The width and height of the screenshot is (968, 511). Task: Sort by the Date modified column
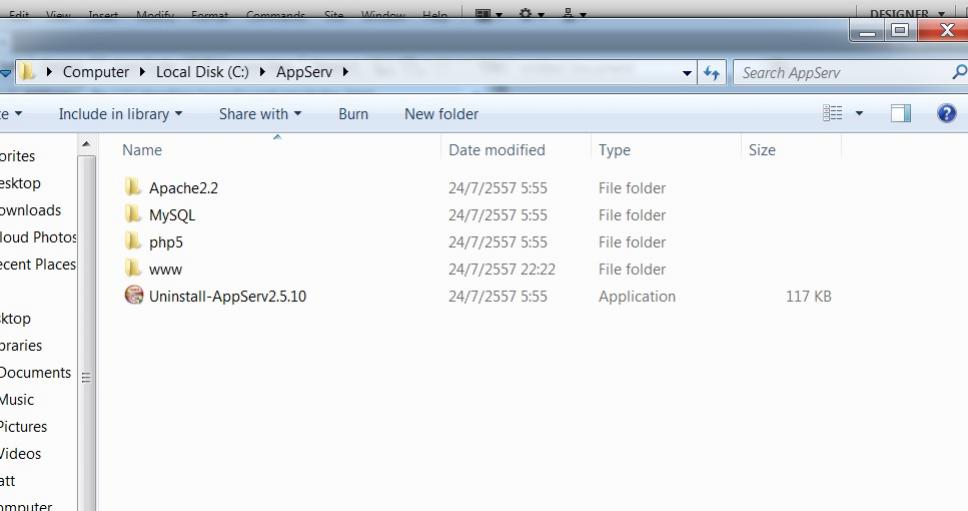point(496,150)
